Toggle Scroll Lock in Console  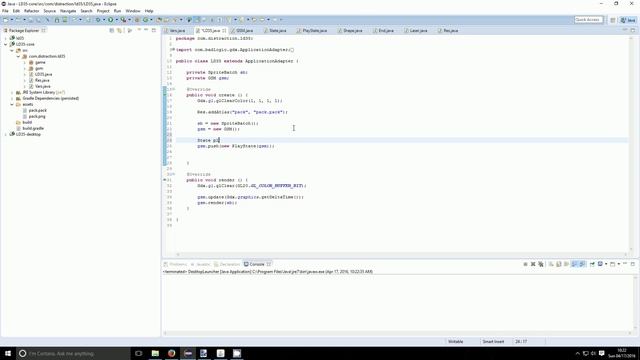pyautogui.click(x=559, y=264)
